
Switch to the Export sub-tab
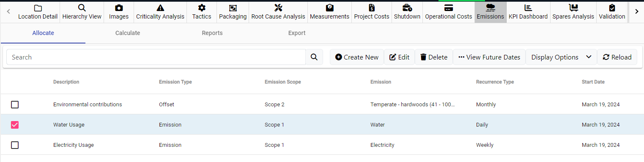pos(297,33)
